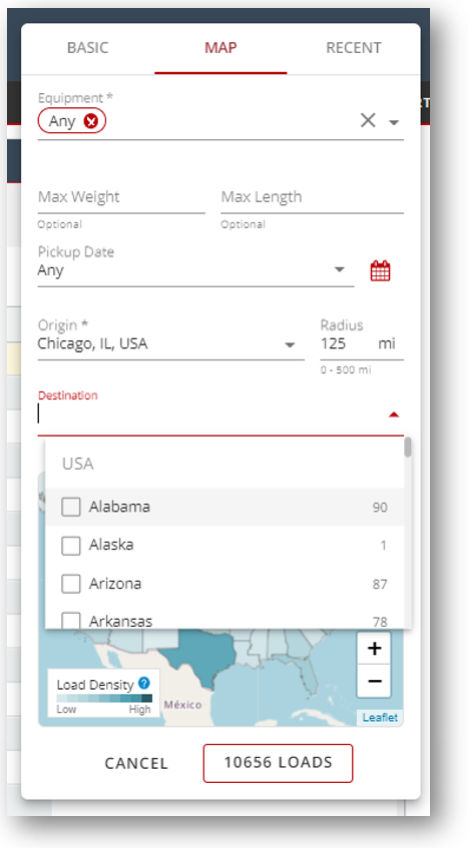Zoom in on the map
Image resolution: width=468 pixels, height=848 pixels.
pos(374,648)
